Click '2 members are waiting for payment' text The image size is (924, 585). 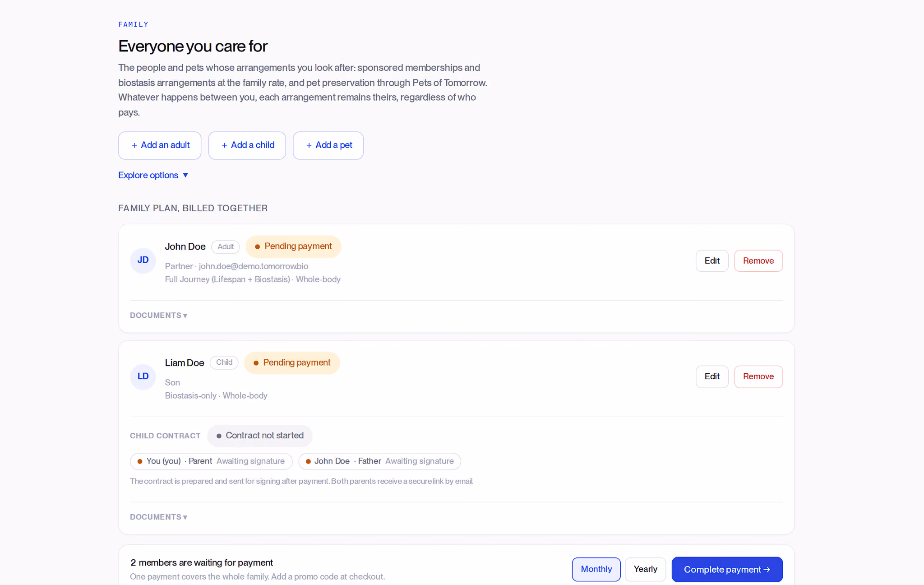coord(202,563)
